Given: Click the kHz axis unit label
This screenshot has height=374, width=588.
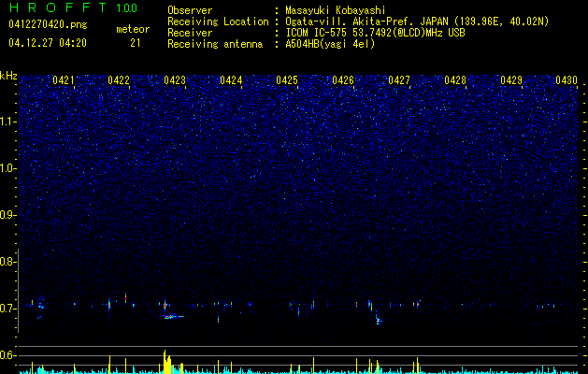Looking at the screenshot, I should 8,76.
